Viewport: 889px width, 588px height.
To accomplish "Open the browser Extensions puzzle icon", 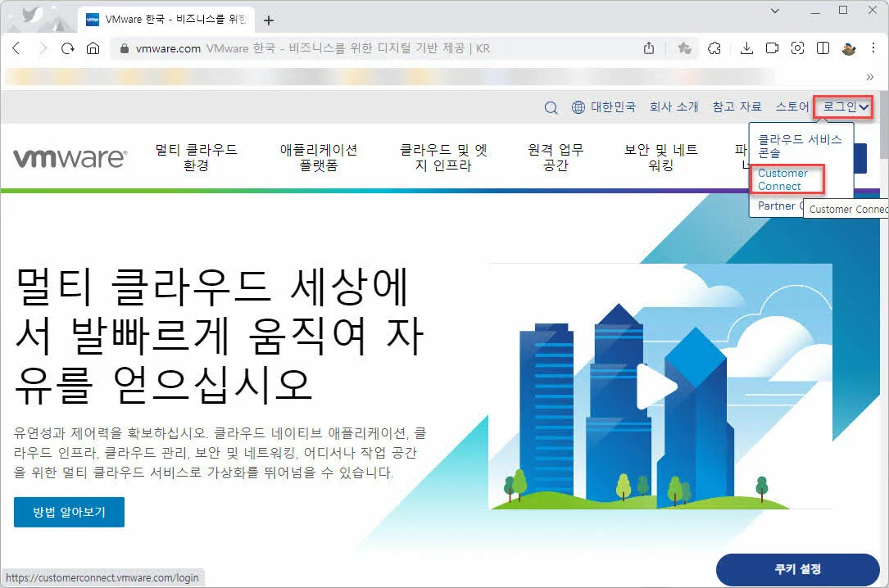I will click(714, 48).
